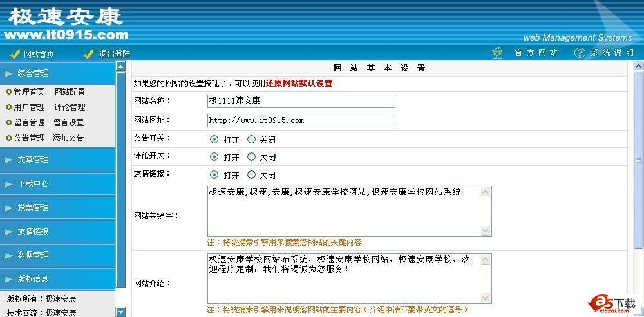Select 打开 for 友情链接 setting
Viewport: 644px width, 317px height.
point(214,175)
